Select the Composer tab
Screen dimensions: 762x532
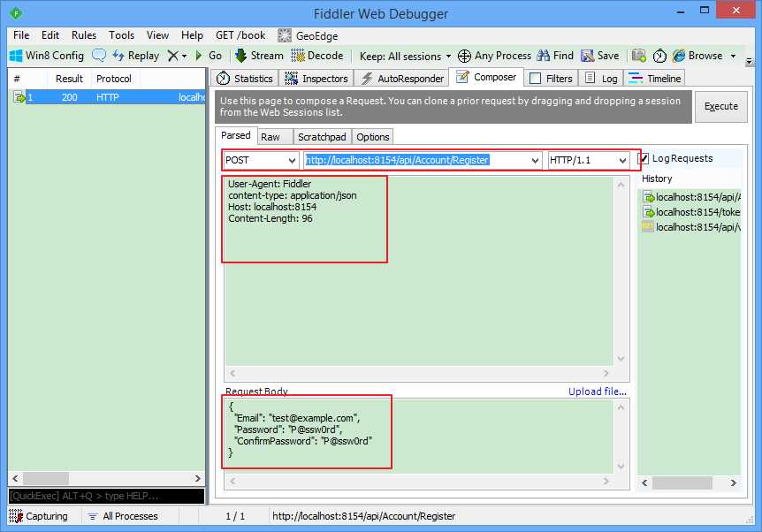(486, 77)
